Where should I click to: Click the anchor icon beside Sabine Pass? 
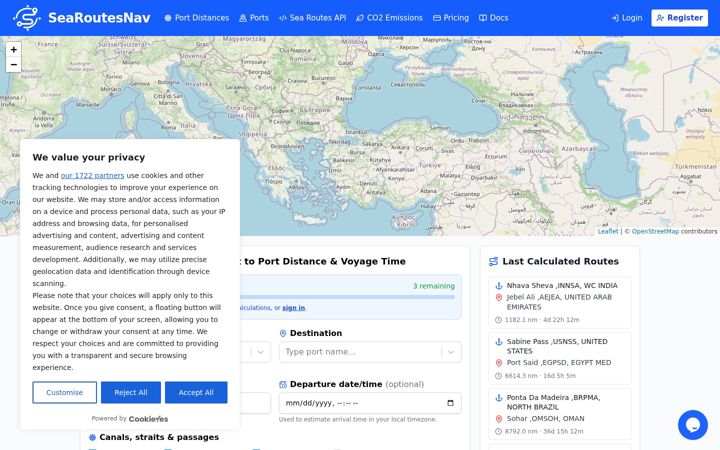pyautogui.click(x=499, y=342)
